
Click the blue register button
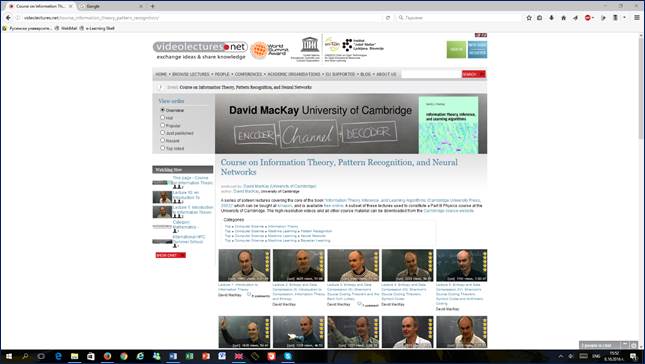477,49
